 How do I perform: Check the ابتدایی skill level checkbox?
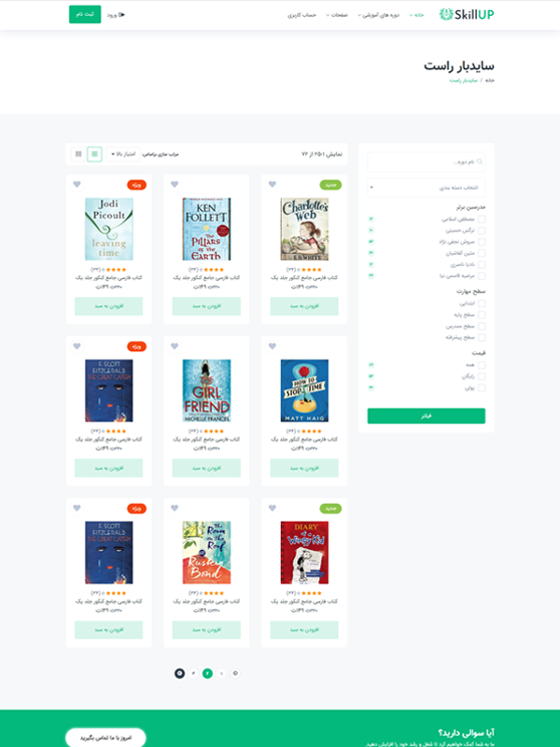pyautogui.click(x=482, y=303)
